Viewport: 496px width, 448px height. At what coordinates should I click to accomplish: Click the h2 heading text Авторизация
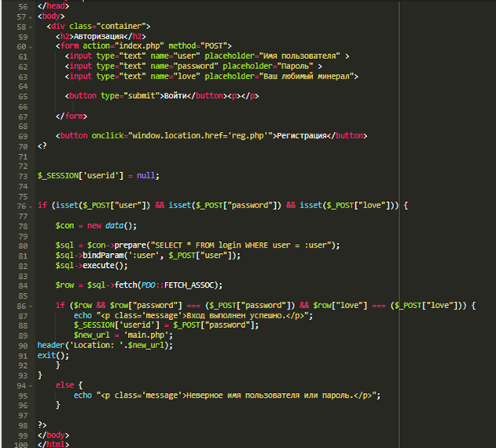click(98, 36)
